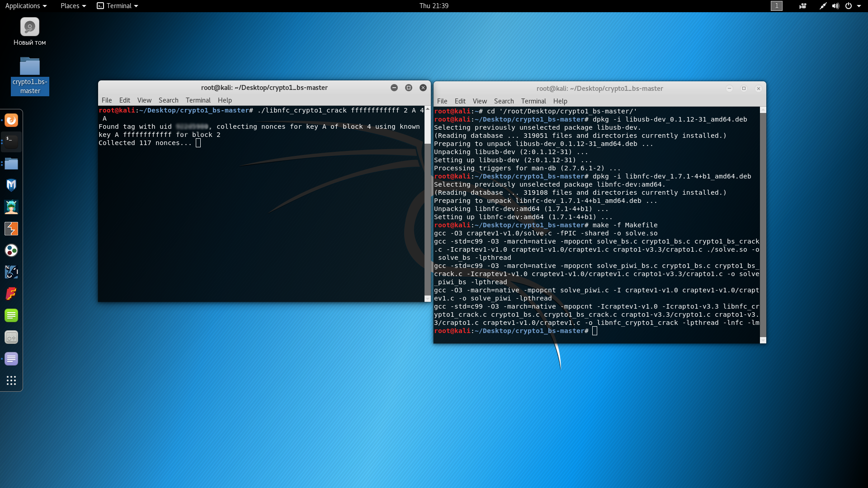Open Help menu in right terminal
This screenshot has width=868, height=488.
[x=560, y=101]
